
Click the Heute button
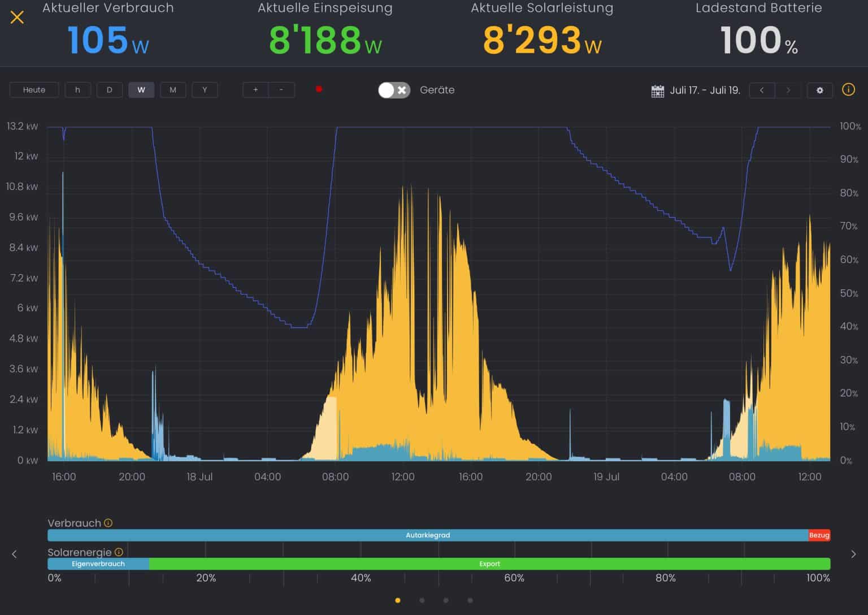point(34,90)
